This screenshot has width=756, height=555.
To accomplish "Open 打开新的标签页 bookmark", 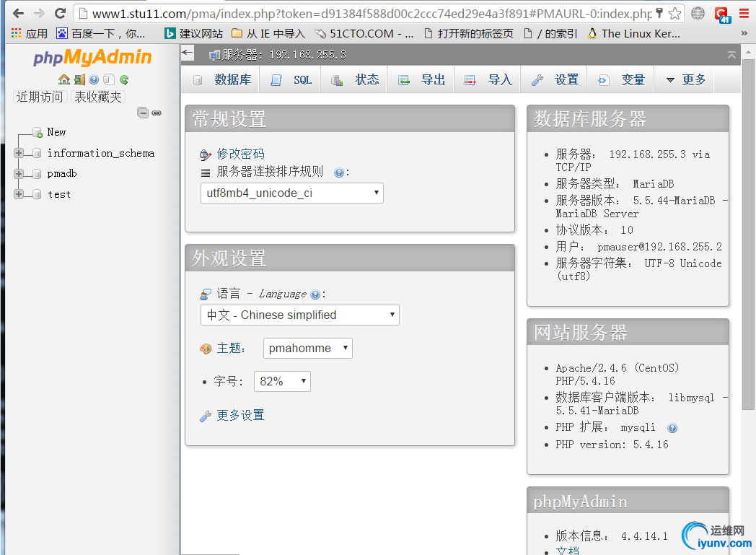I will pyautogui.click(x=469, y=33).
